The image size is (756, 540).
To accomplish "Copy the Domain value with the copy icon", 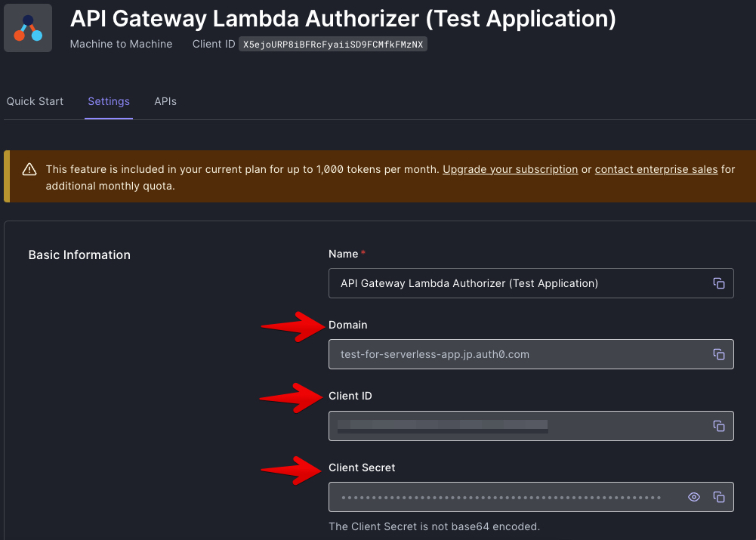I will pyautogui.click(x=718, y=354).
